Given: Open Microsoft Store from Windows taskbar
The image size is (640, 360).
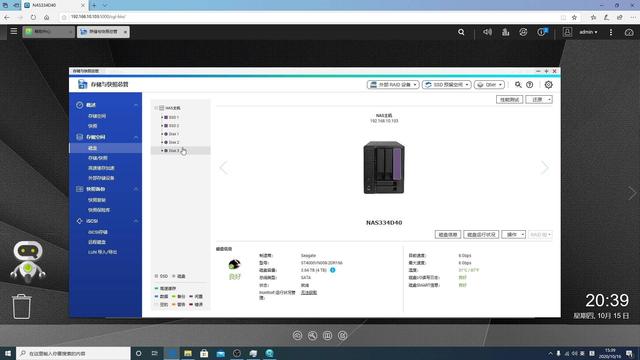Looking at the screenshot, I should click(204, 353).
